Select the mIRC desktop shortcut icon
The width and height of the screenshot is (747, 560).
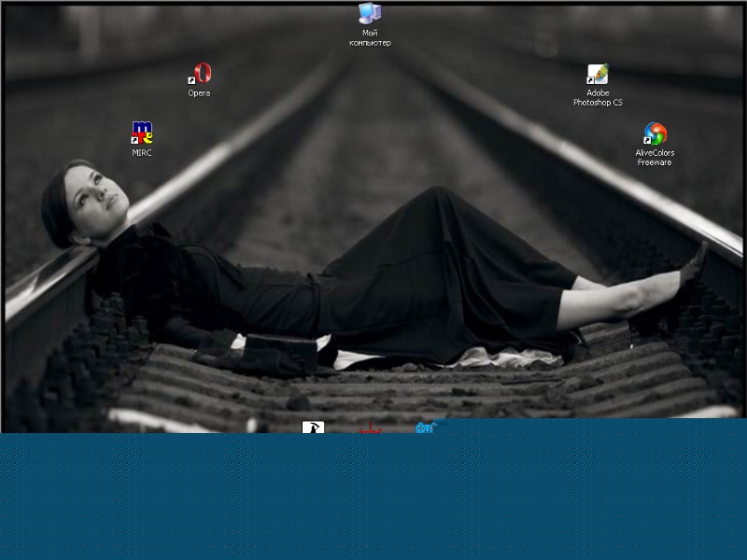click(x=142, y=133)
